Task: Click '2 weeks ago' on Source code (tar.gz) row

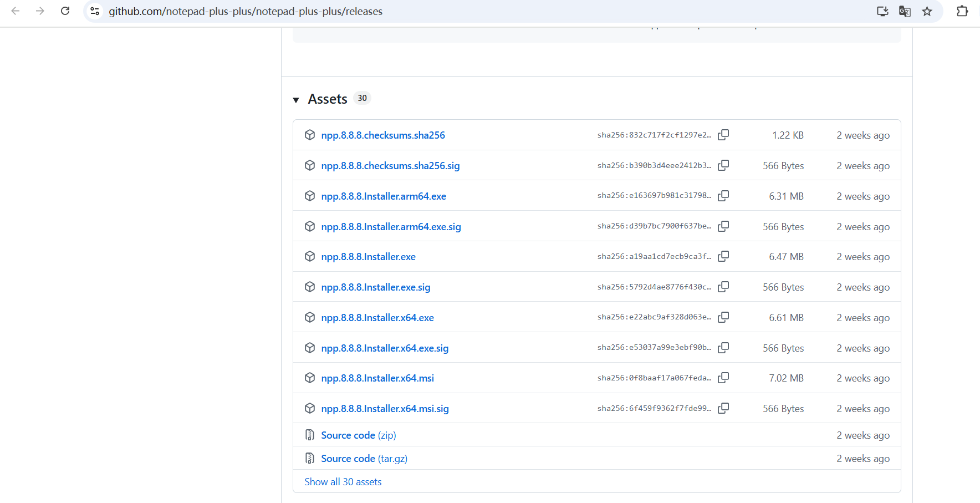Action: click(x=863, y=459)
